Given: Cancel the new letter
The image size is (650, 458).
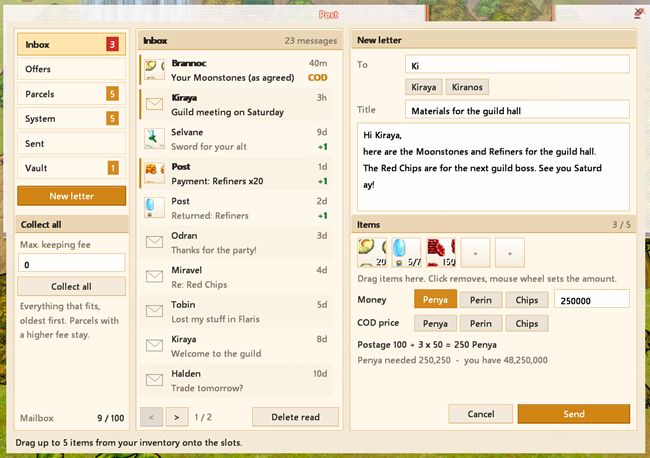Looking at the screenshot, I should click(x=481, y=414).
